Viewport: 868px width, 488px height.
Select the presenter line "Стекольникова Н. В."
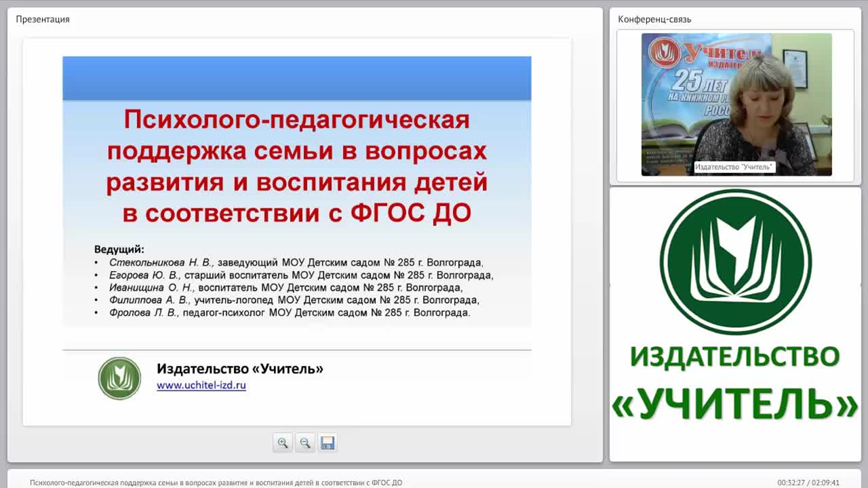point(297,262)
